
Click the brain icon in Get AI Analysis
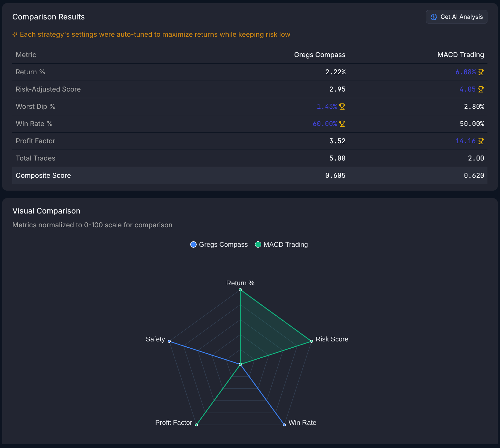coord(434,17)
